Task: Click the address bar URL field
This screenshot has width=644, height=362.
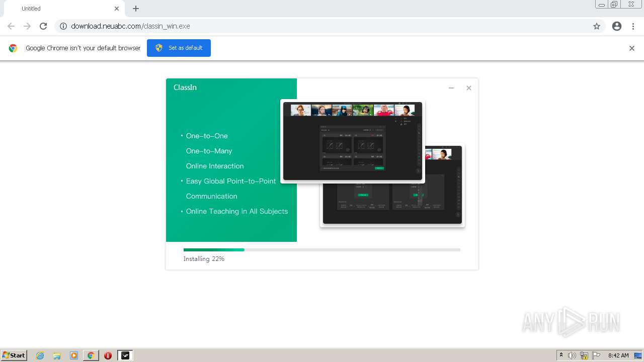Action: pyautogui.click(x=330, y=26)
